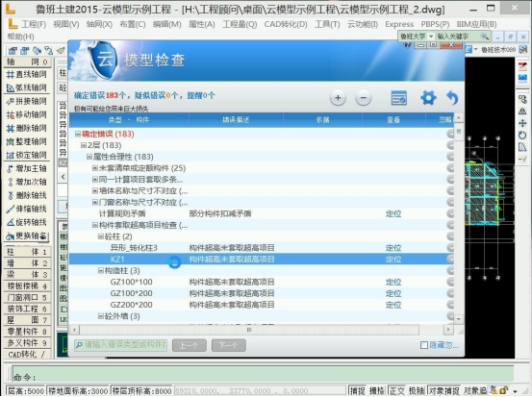Select 更换轴名 tool

click(27, 236)
